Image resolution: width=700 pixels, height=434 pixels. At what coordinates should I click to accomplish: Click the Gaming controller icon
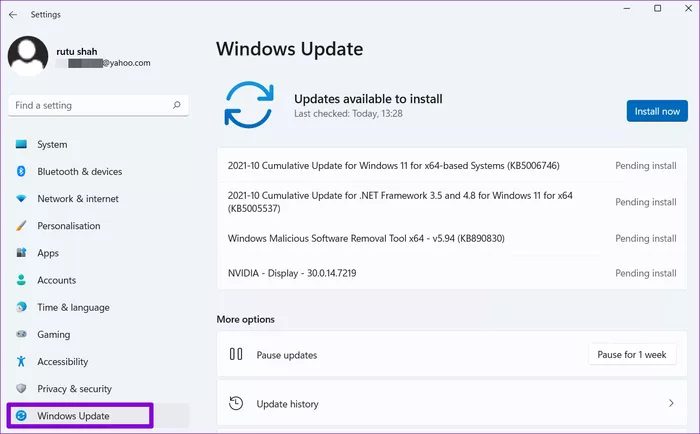21,334
